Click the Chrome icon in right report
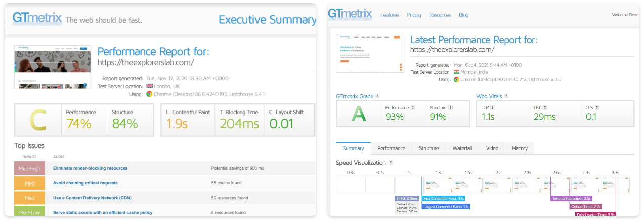 pyautogui.click(x=457, y=80)
